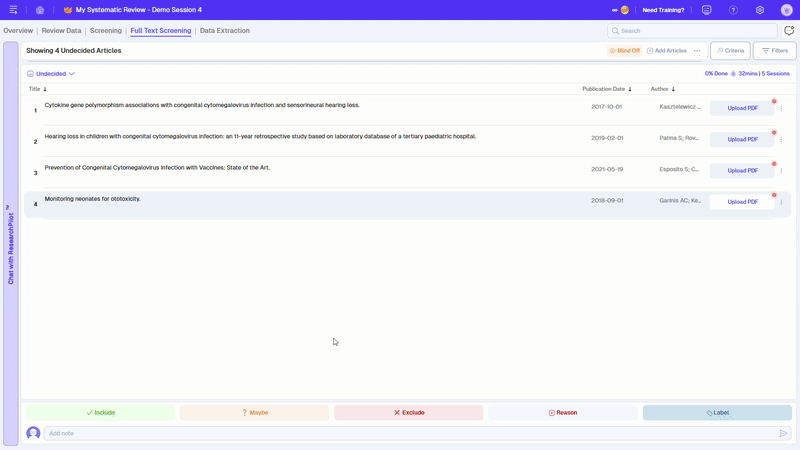800x450 pixels.
Task: Expand the Undecided status dropdown
Action: pyautogui.click(x=72, y=74)
